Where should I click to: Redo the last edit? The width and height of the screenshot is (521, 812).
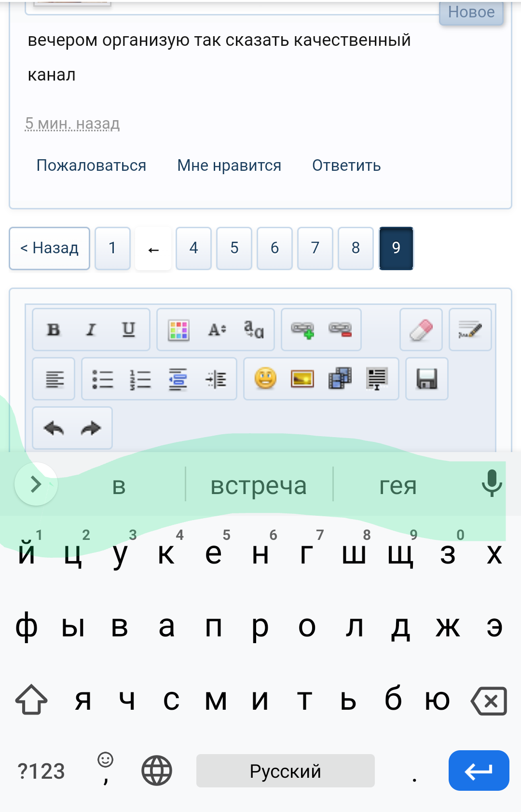tap(91, 428)
